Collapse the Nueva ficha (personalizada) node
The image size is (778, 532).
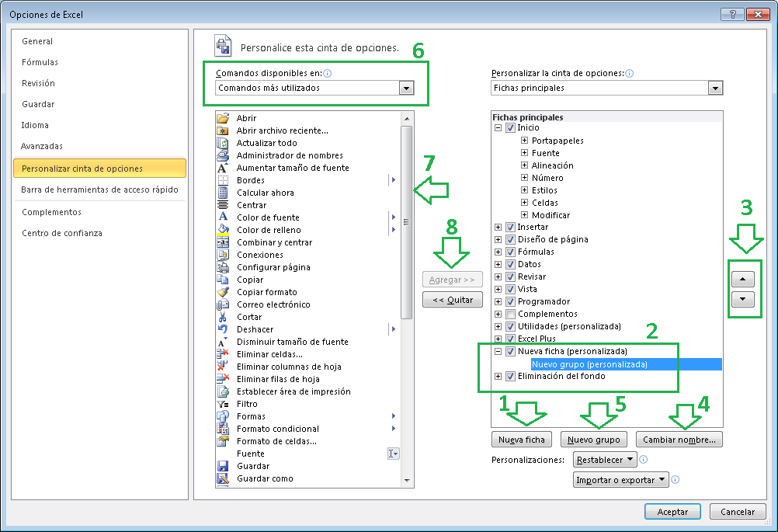pos(498,351)
